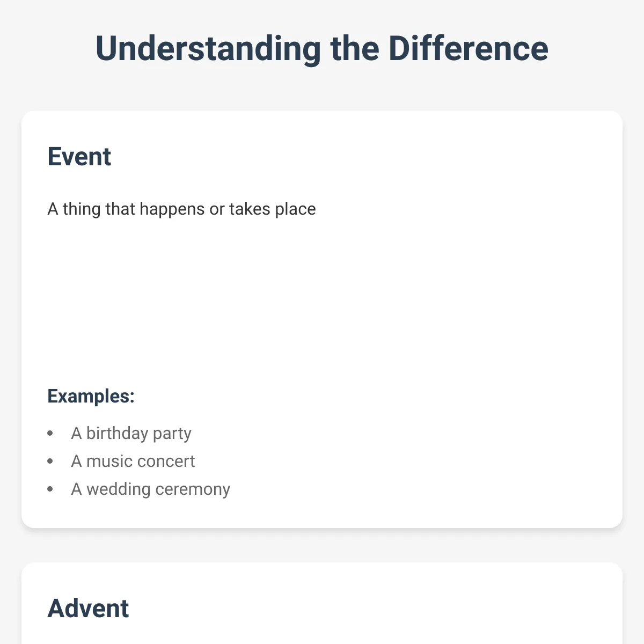Click the word "Difference" in the page title
The image size is (644, 644).
coord(468,48)
